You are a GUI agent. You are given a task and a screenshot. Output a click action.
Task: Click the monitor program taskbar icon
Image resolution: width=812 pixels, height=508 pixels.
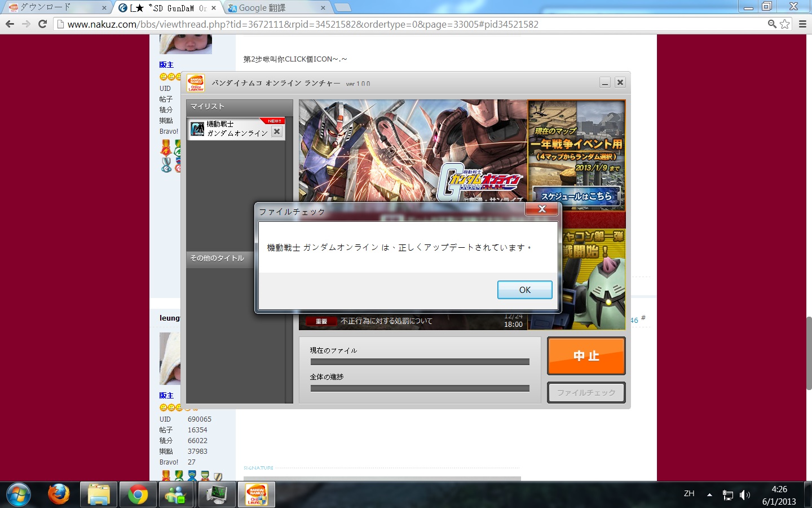(217, 494)
